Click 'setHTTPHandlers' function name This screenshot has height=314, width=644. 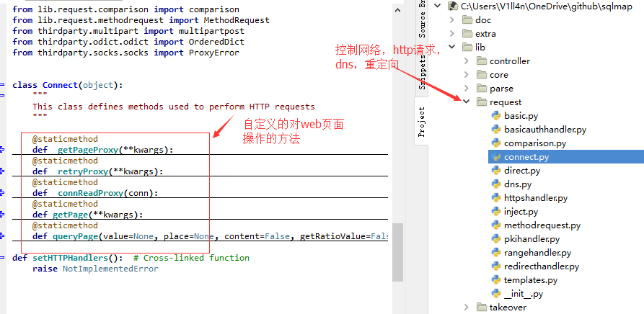tap(70, 258)
